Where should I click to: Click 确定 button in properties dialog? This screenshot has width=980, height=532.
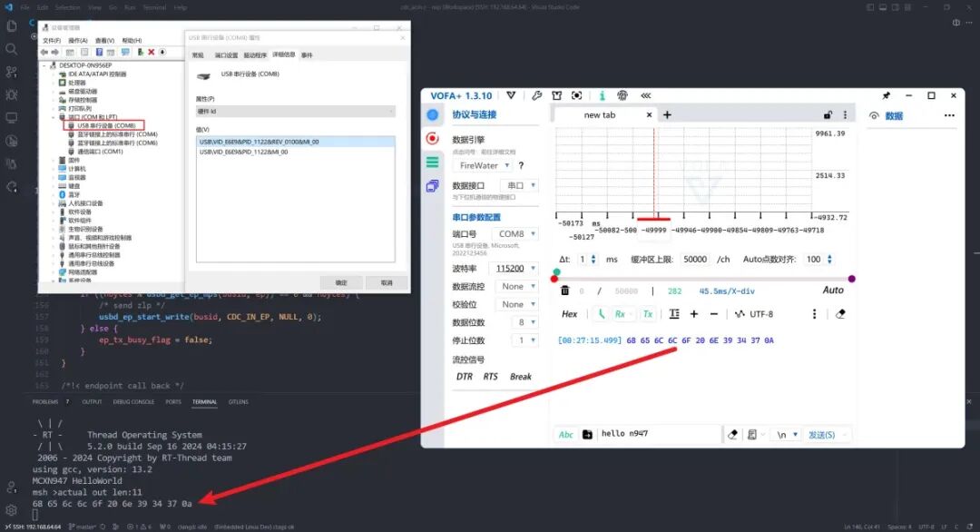point(341,282)
